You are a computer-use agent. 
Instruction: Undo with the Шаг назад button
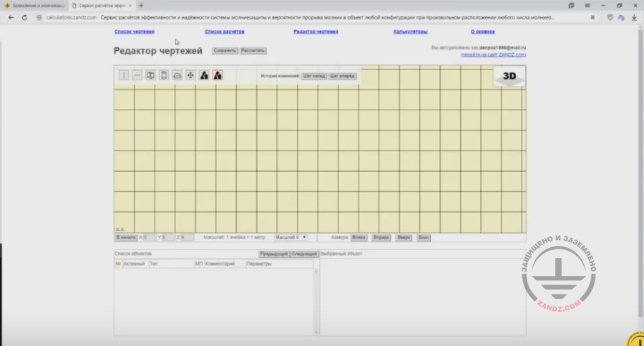(314, 76)
